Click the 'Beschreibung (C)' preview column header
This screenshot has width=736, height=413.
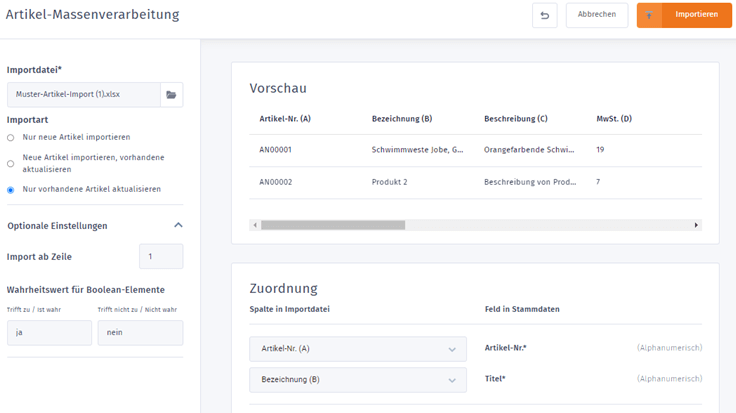[516, 119]
